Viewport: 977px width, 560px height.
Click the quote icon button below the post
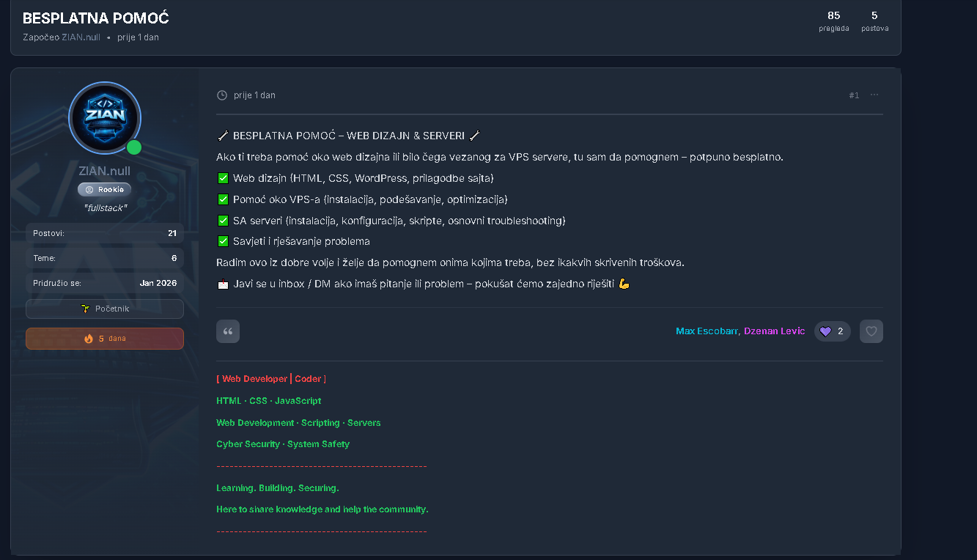coord(228,331)
